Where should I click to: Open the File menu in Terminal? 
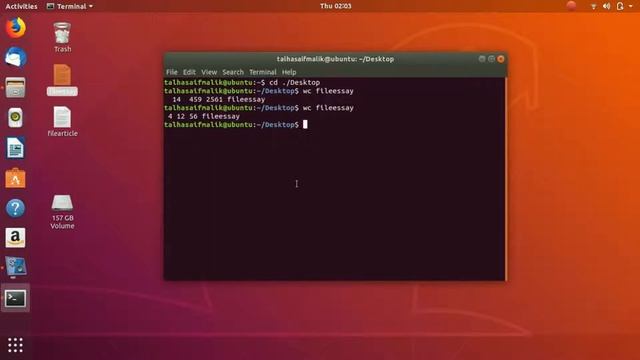[171, 72]
